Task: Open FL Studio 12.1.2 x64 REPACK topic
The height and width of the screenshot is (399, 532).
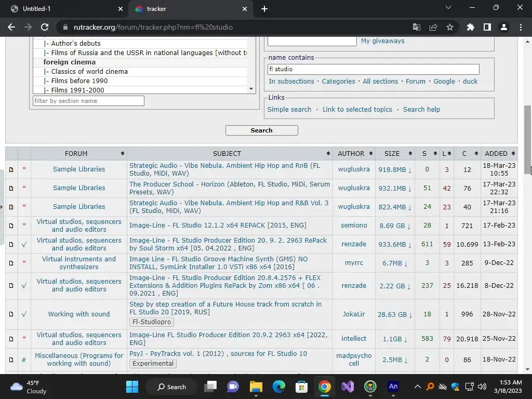Action: [x=218, y=225]
